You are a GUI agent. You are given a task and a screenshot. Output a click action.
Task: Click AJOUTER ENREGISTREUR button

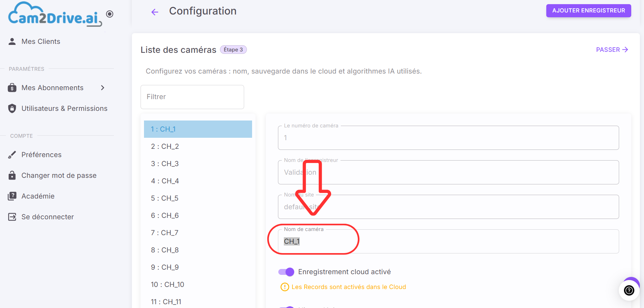click(588, 11)
